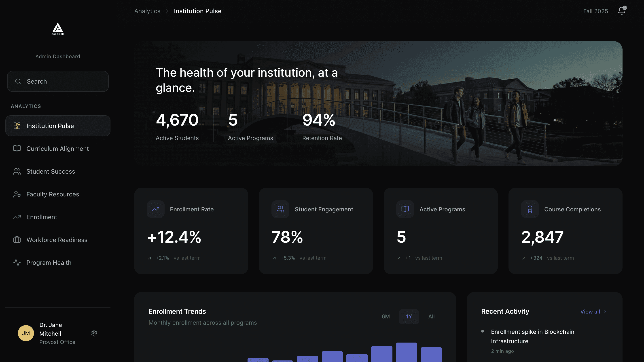Switch chart range to All
Screen dimensions: 644x362
pos(431,317)
